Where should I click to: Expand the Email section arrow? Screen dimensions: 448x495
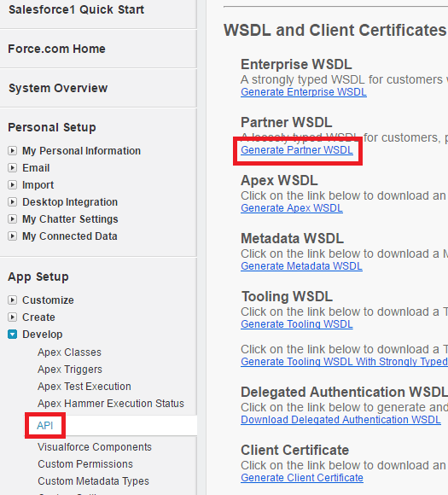tap(12, 168)
